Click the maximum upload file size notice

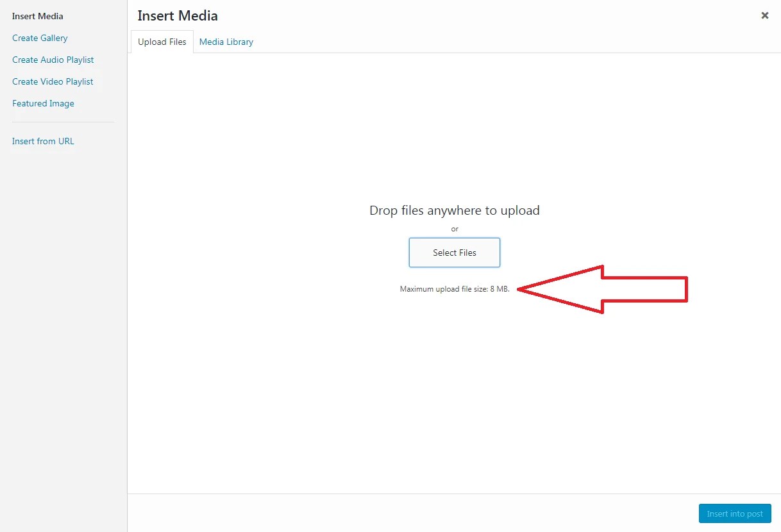(x=455, y=289)
